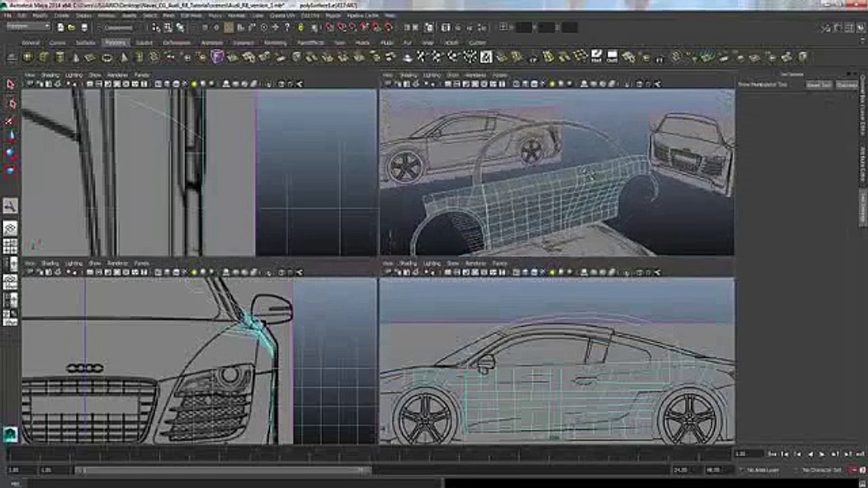The width and height of the screenshot is (868, 488).
Task: Select by component type mode icon
Action: click(x=178, y=27)
